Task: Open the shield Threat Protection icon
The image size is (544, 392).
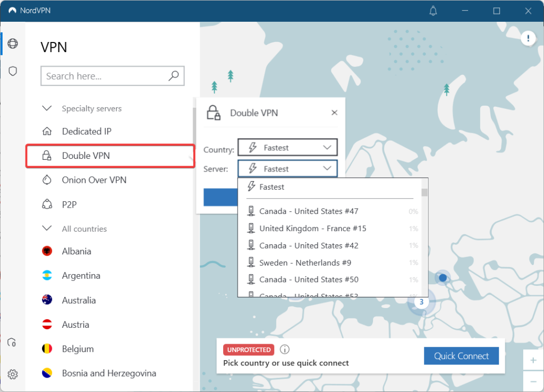Action: [x=13, y=71]
